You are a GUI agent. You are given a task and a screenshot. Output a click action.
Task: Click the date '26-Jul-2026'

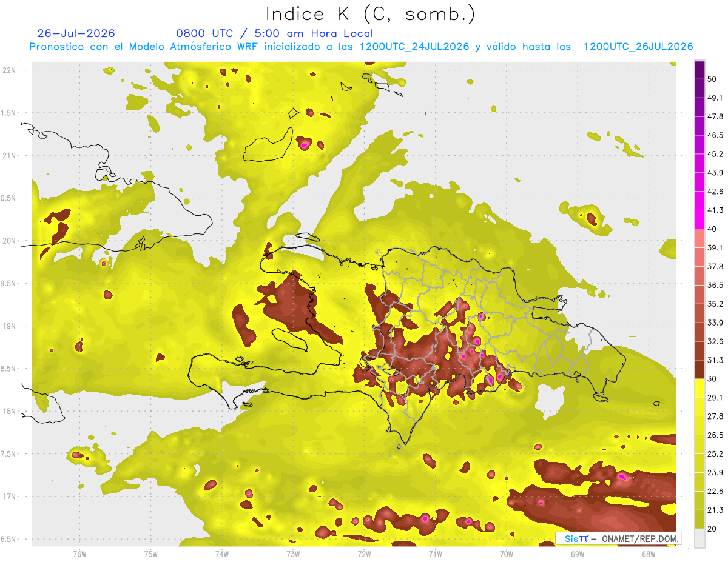tap(76, 33)
